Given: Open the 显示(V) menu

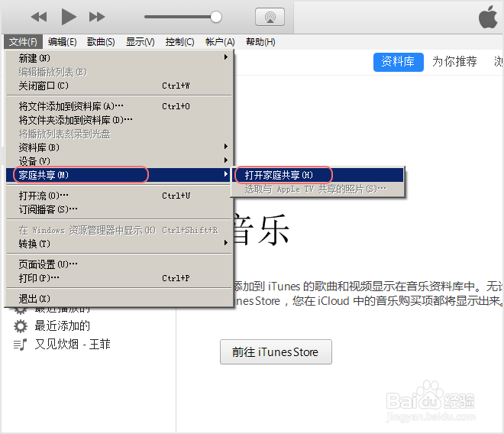Looking at the screenshot, I should [x=141, y=42].
